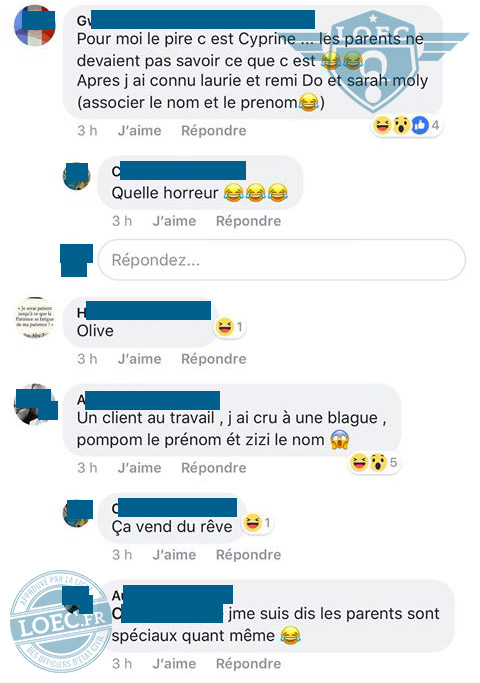This screenshot has height=683, width=480.
Task: Open the French flag profile picture
Action: pyautogui.click(x=35, y=25)
